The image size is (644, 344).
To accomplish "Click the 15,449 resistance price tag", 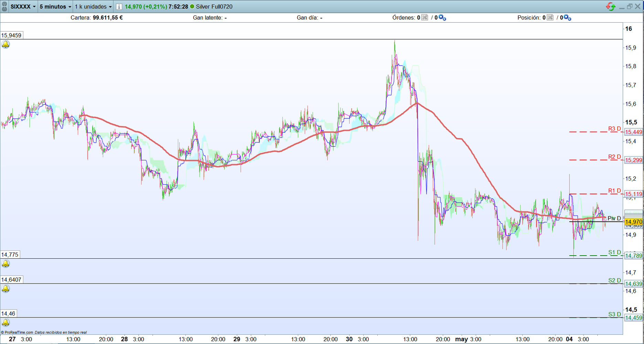I will tap(633, 132).
